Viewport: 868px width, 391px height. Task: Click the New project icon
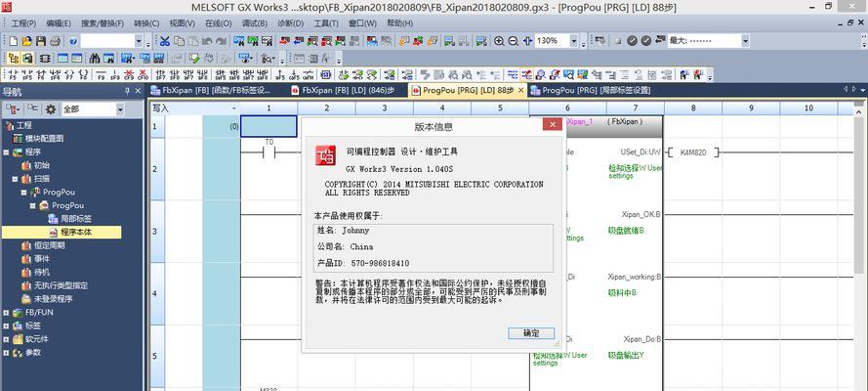pyautogui.click(x=14, y=41)
